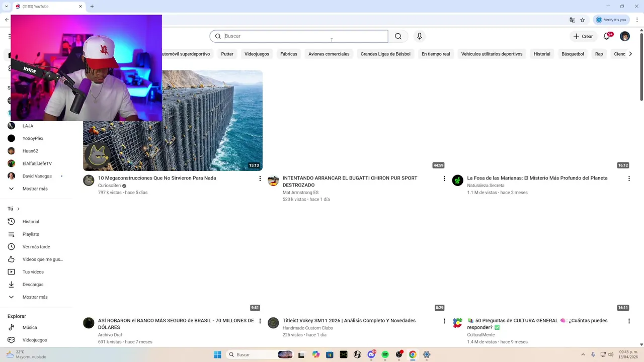Image resolution: width=644 pixels, height=362 pixels.
Task: Open YouTube notifications bell
Action: tap(607, 36)
